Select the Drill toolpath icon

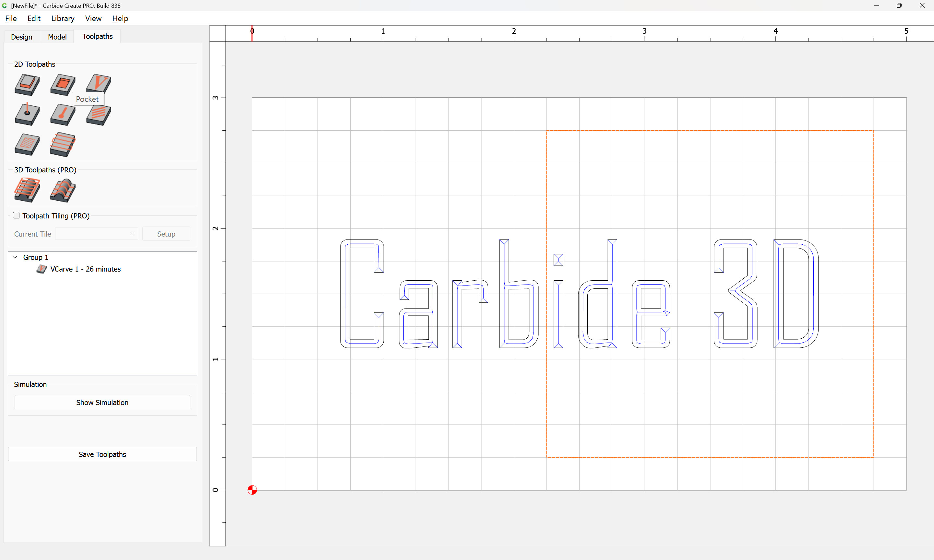[27, 114]
